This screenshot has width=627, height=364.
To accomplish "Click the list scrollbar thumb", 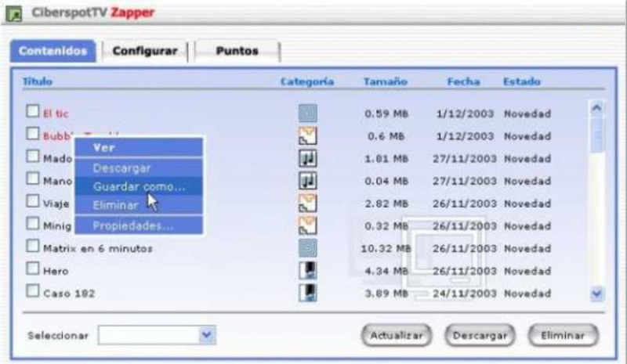I will click(596, 135).
